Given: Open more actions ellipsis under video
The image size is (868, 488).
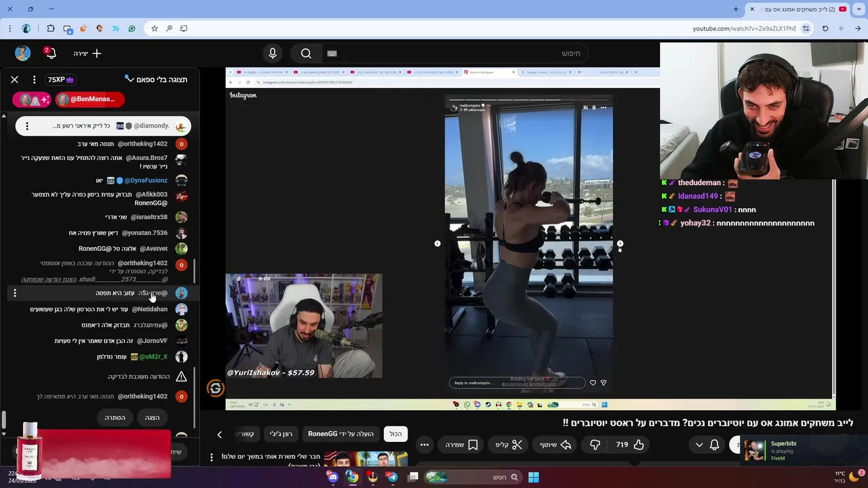Looking at the screenshot, I should click(x=425, y=445).
